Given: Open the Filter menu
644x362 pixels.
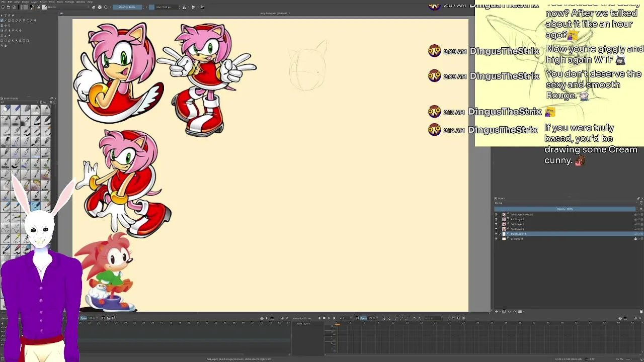Looking at the screenshot, I should pyautogui.click(x=52, y=2).
